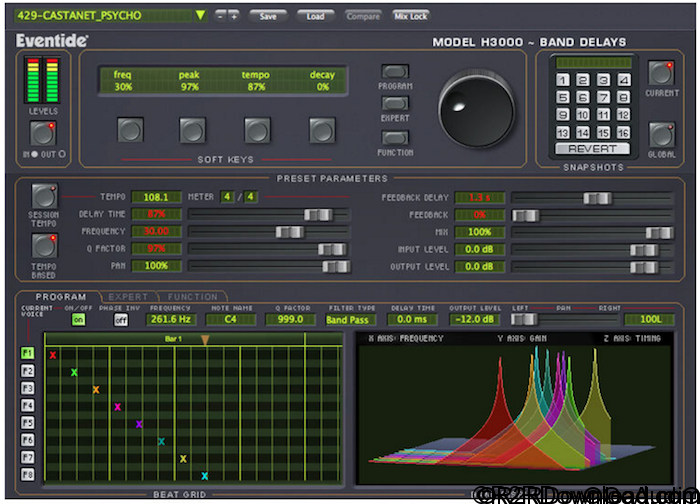Click the plus preset step button
700x504 pixels.
click(x=233, y=16)
